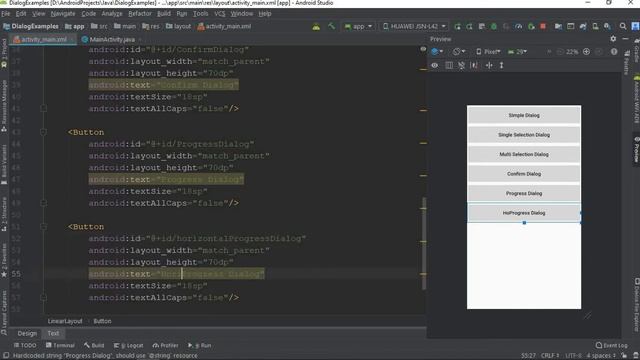Image resolution: width=640 pixels, height=360 pixels.
Task: Open the Preview panel settings gear
Action: coord(613,39)
